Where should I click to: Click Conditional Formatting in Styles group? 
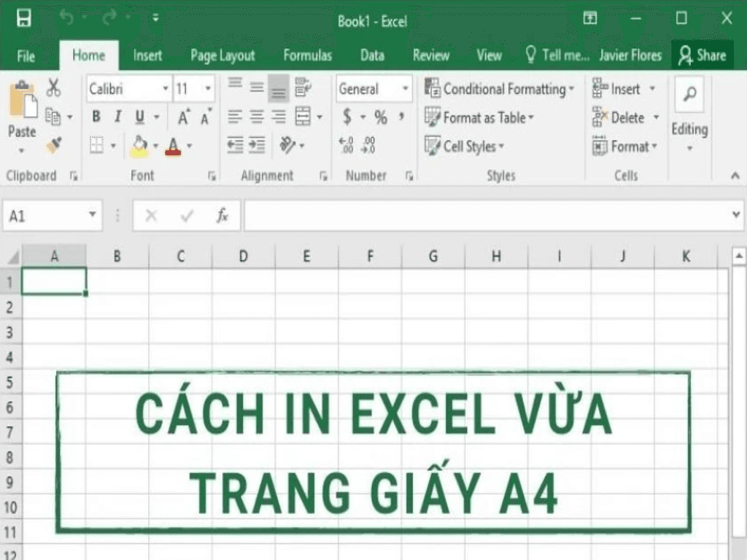coord(500,88)
